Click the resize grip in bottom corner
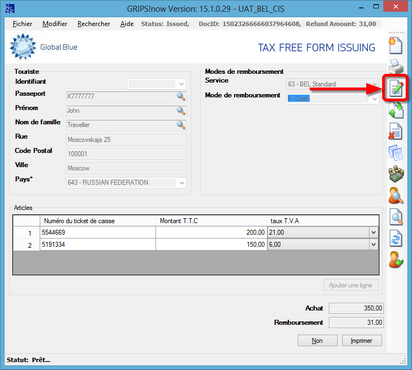The height and width of the screenshot is (370, 412). pyautogui.click(x=403, y=361)
